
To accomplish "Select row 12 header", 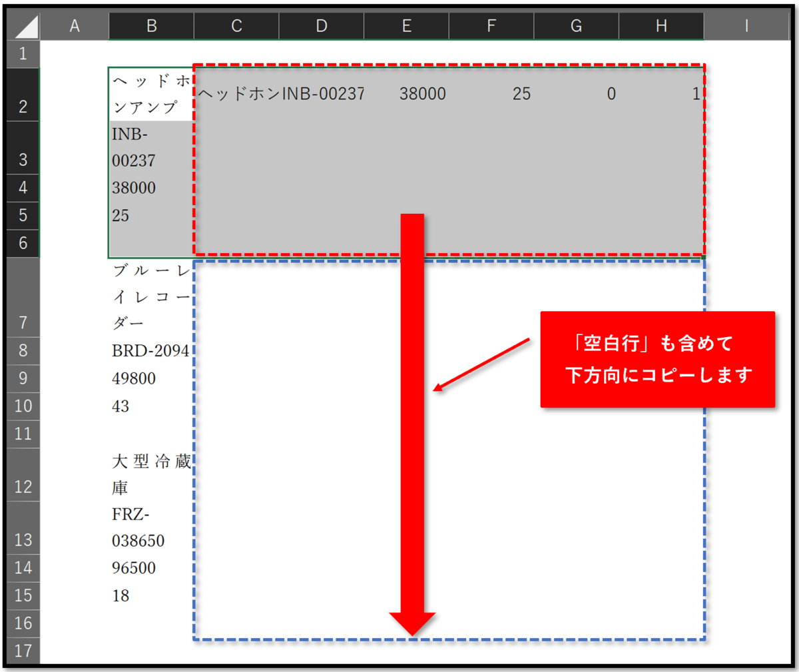I will pos(23,474).
